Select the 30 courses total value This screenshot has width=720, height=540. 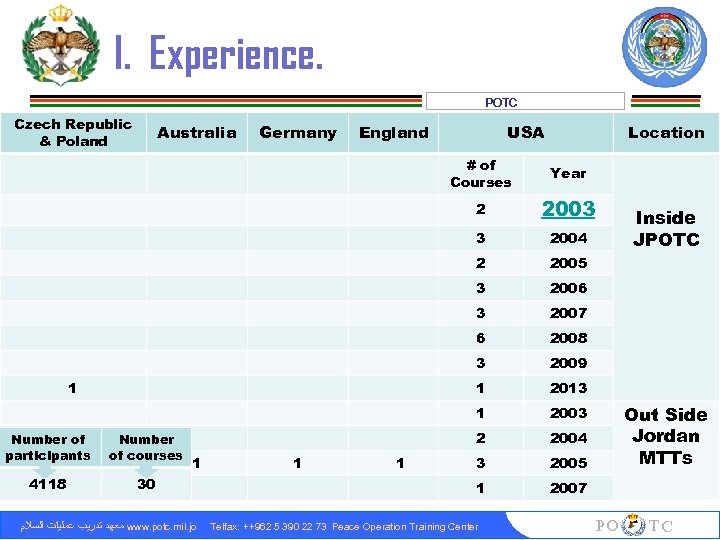click(146, 484)
